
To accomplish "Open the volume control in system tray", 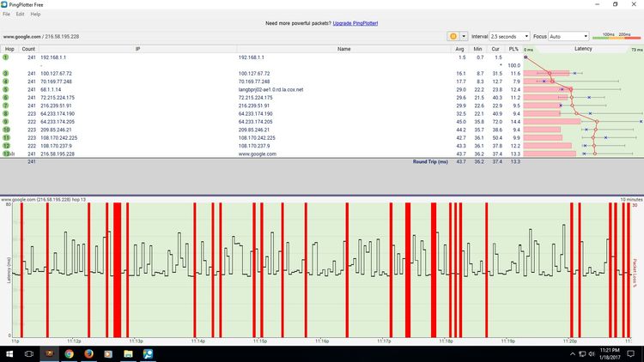I will [x=592, y=353].
